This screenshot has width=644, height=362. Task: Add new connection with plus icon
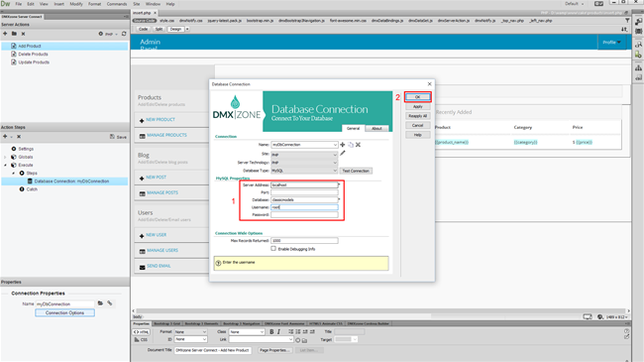[343, 145]
